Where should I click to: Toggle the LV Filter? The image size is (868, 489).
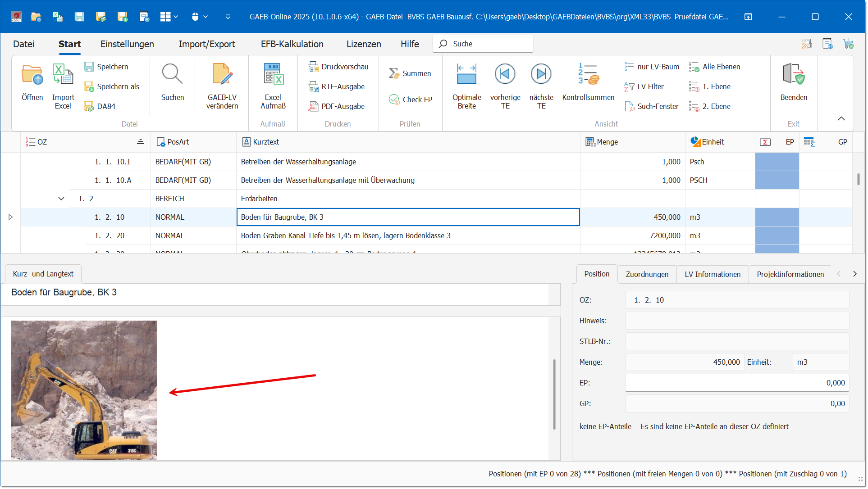point(644,87)
